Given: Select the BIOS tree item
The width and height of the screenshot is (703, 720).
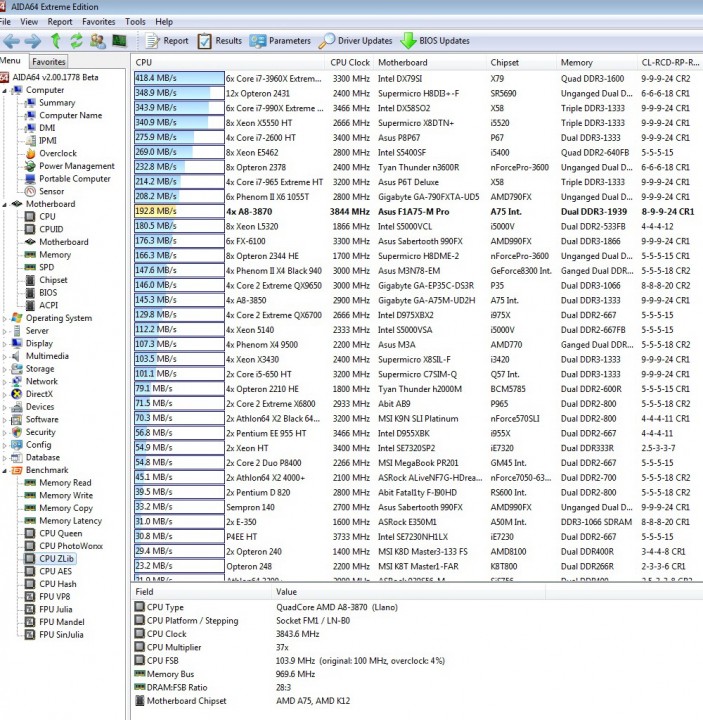Looking at the screenshot, I should pos(48,292).
